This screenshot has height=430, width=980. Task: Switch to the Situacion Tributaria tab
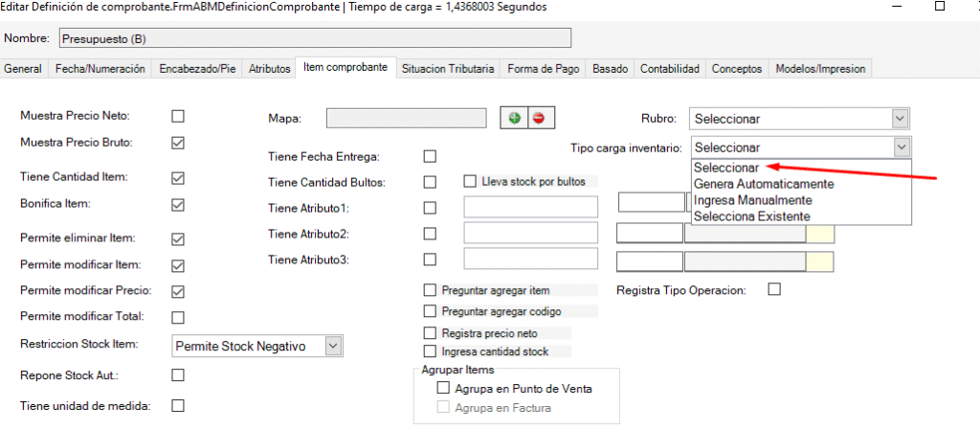pyautogui.click(x=448, y=69)
